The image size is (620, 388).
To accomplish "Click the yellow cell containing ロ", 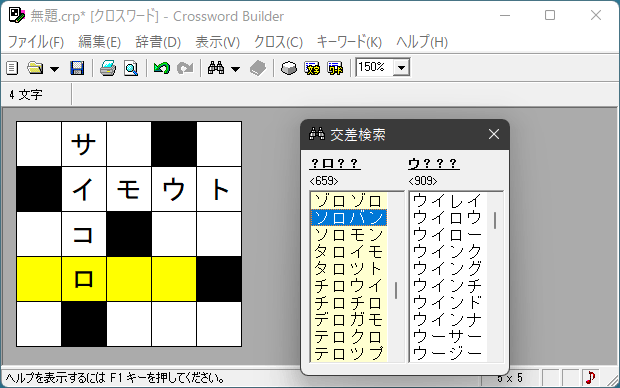I will click(x=84, y=279).
